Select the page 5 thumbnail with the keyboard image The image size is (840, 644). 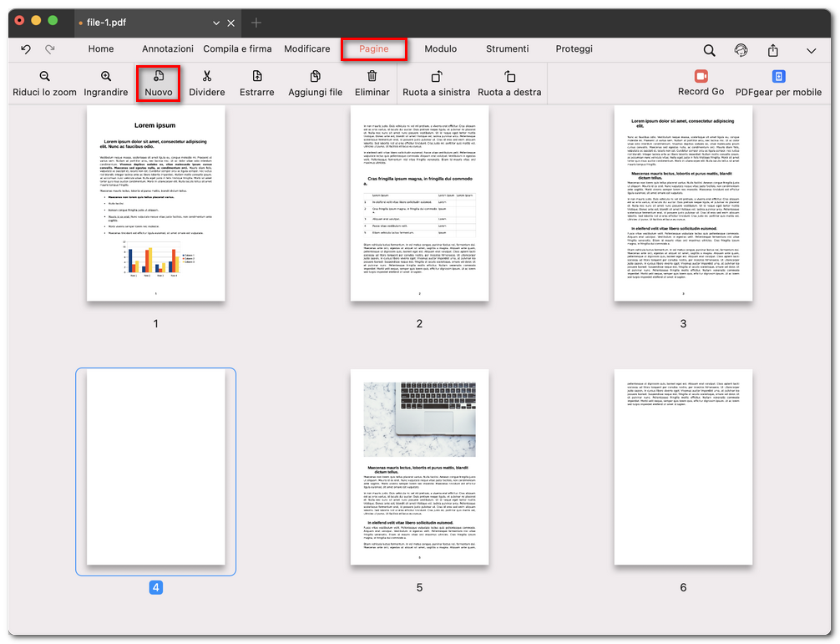tap(419, 468)
